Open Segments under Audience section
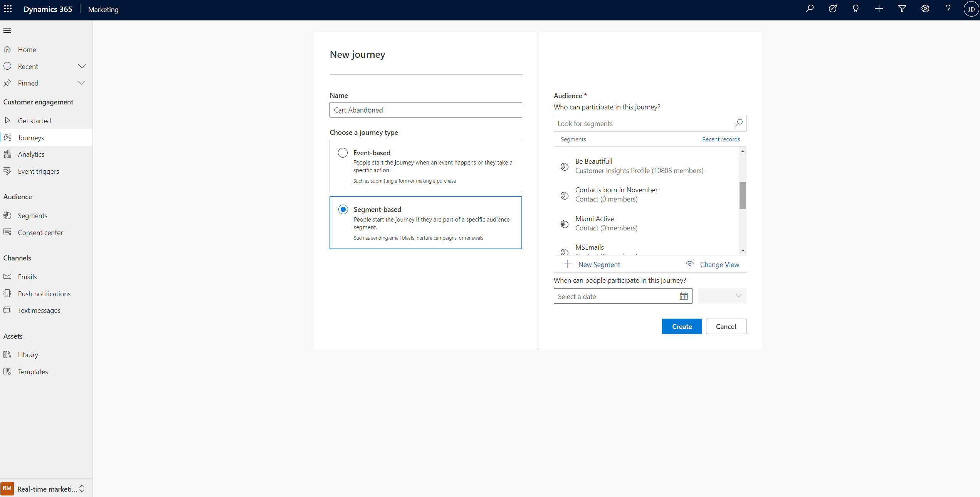The image size is (980, 497). [32, 215]
